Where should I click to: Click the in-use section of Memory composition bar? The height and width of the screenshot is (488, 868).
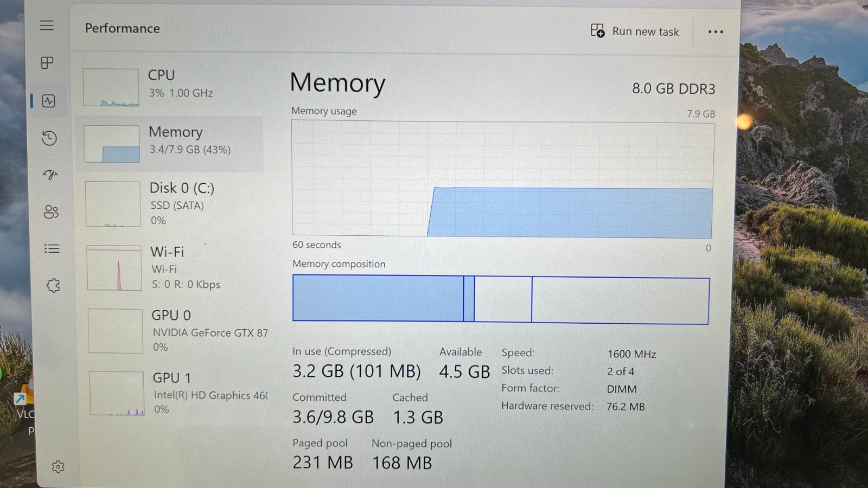click(378, 298)
